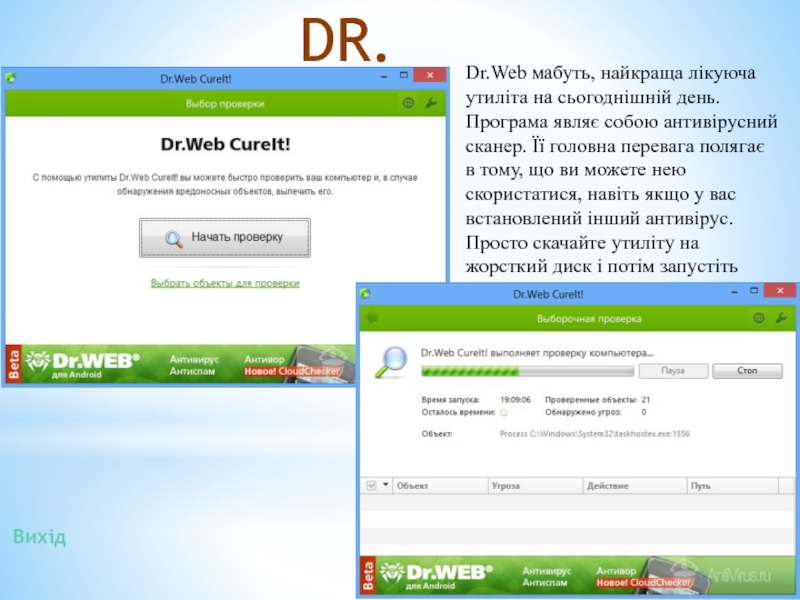Click the magnifier scan icon beside the progress bar
The width and height of the screenshot is (800, 600).
click(391, 362)
